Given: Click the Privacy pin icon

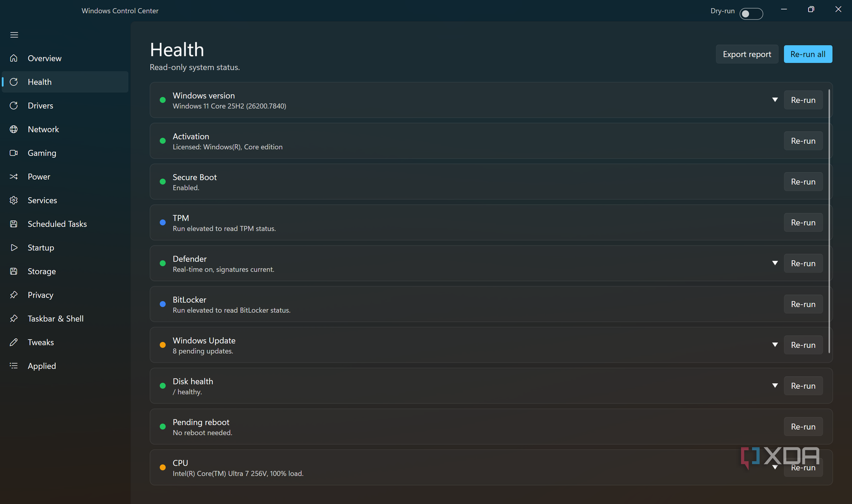Looking at the screenshot, I should point(14,295).
